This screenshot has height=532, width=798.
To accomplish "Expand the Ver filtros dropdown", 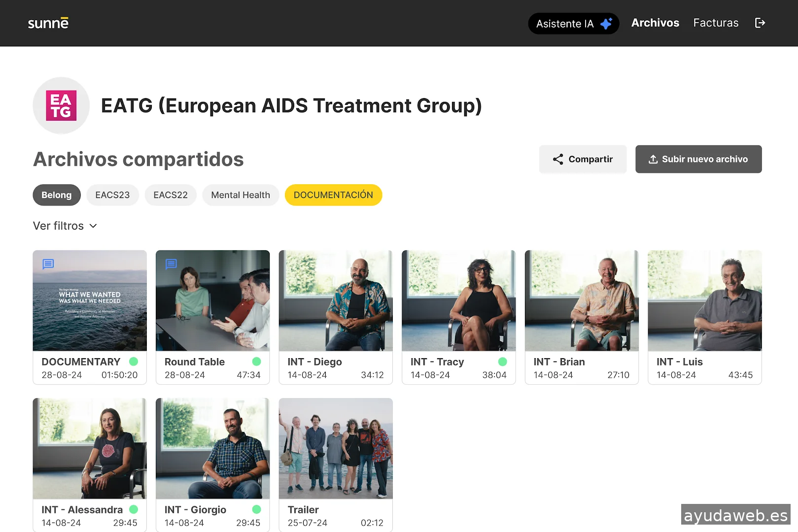I will (65, 226).
